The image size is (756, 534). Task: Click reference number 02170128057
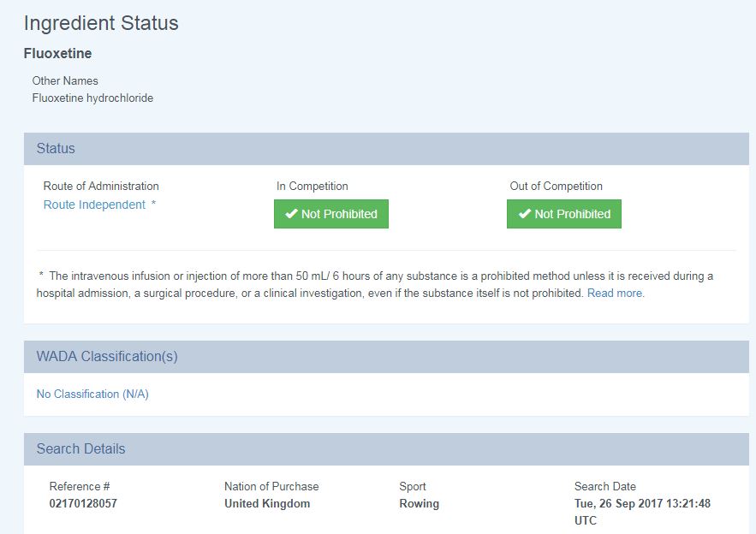[83, 504]
